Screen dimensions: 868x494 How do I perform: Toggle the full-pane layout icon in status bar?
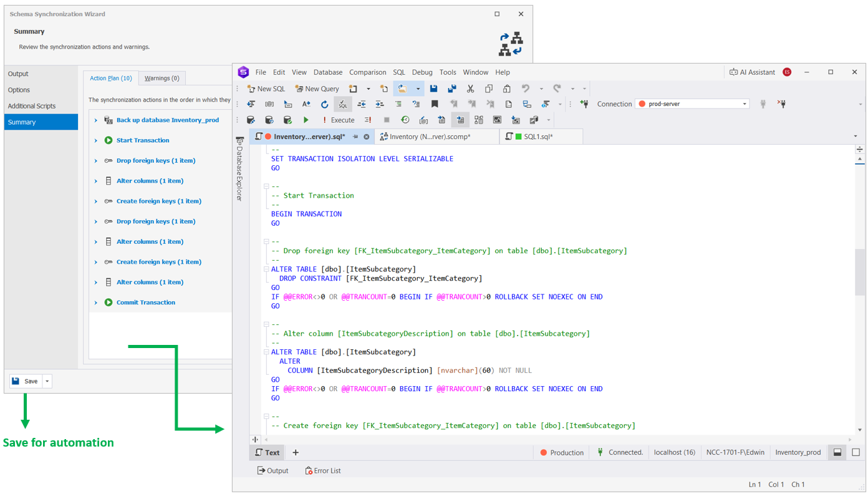coord(856,452)
